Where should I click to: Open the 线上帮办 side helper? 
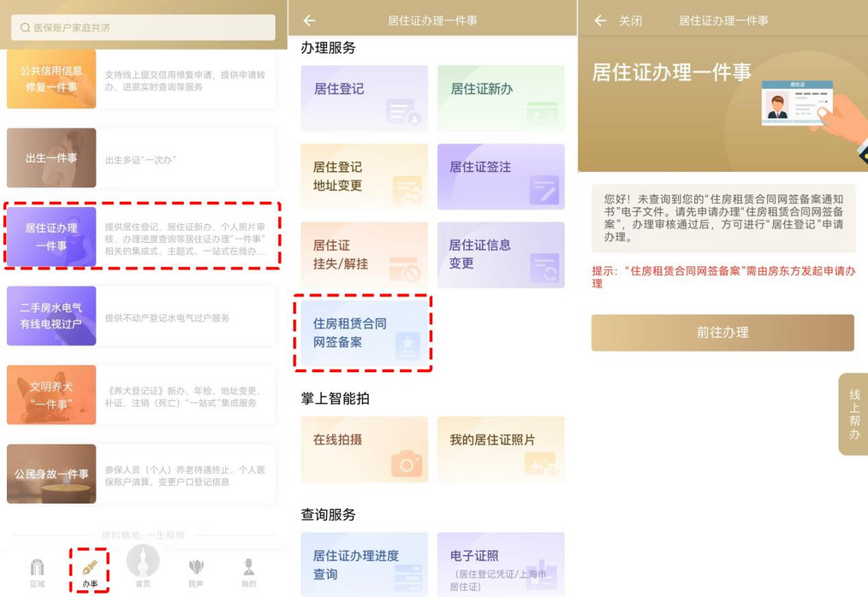click(x=853, y=414)
